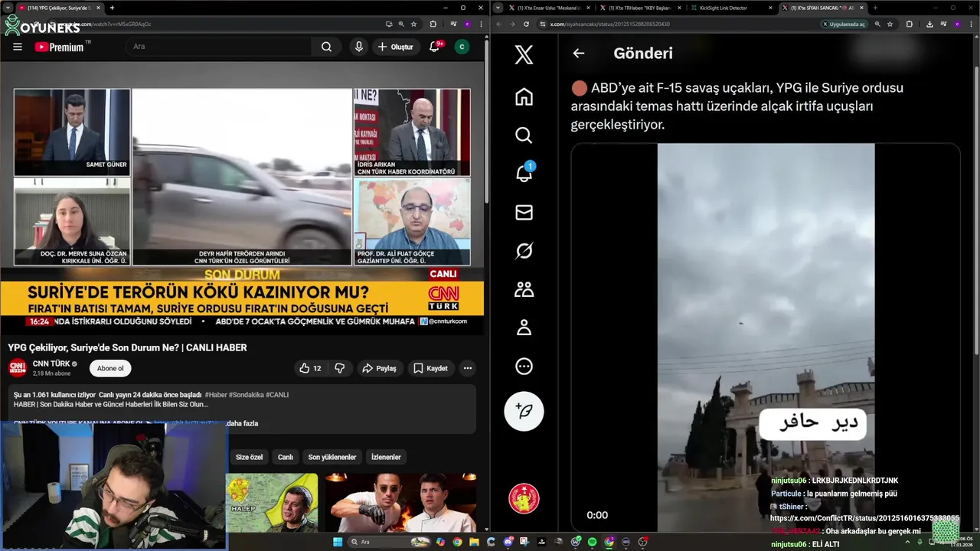Open the YouTube account avatar menu
This screenshot has width=980, height=551.
462,47
